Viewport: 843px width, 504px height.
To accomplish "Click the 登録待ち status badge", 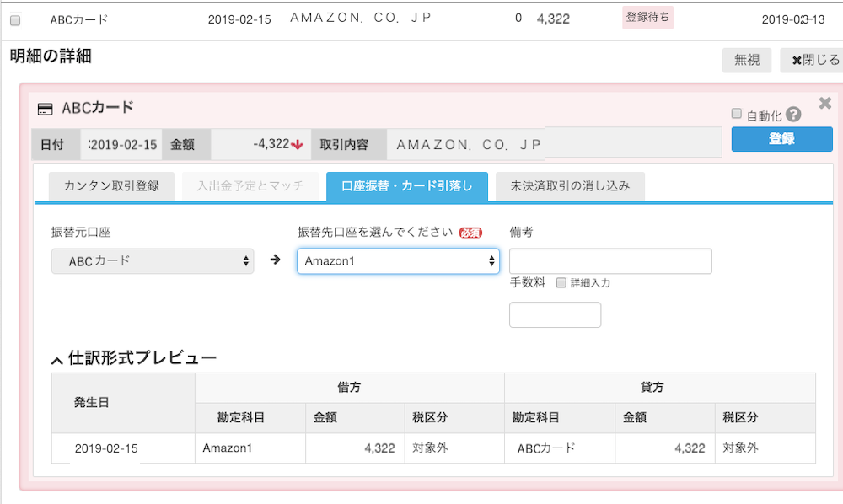I will (x=647, y=18).
